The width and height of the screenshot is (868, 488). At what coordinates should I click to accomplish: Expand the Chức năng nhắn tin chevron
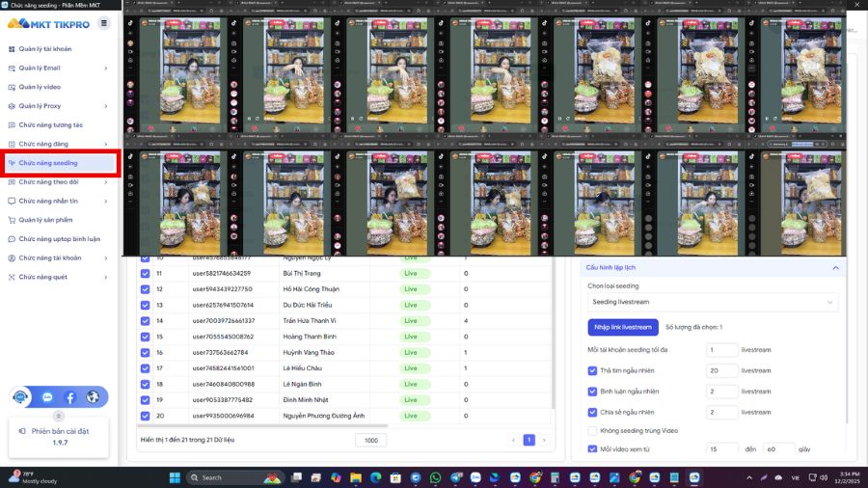tap(106, 201)
